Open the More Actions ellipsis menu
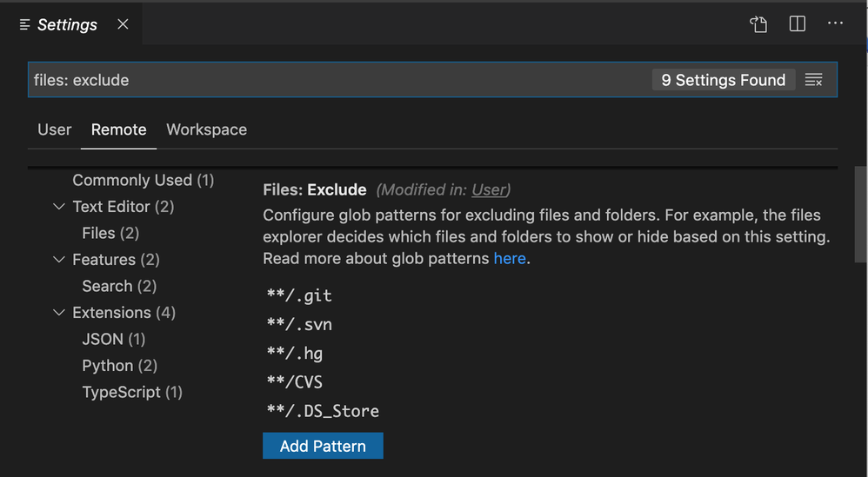 [835, 23]
